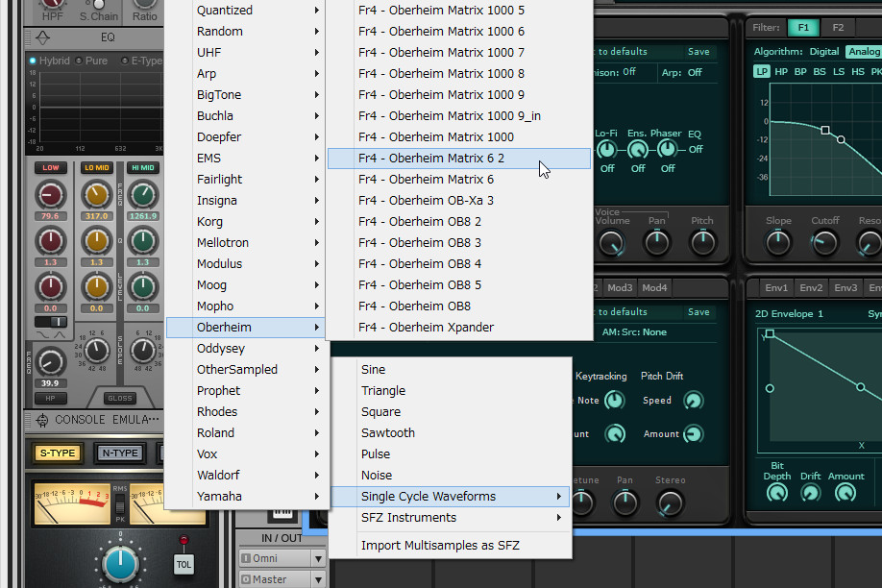Switch filter algorithm to Analog

coord(864,52)
